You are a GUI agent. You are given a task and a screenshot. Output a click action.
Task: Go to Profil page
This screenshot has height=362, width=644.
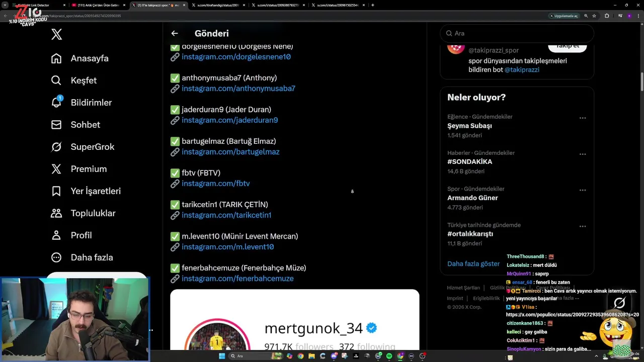(x=71, y=235)
